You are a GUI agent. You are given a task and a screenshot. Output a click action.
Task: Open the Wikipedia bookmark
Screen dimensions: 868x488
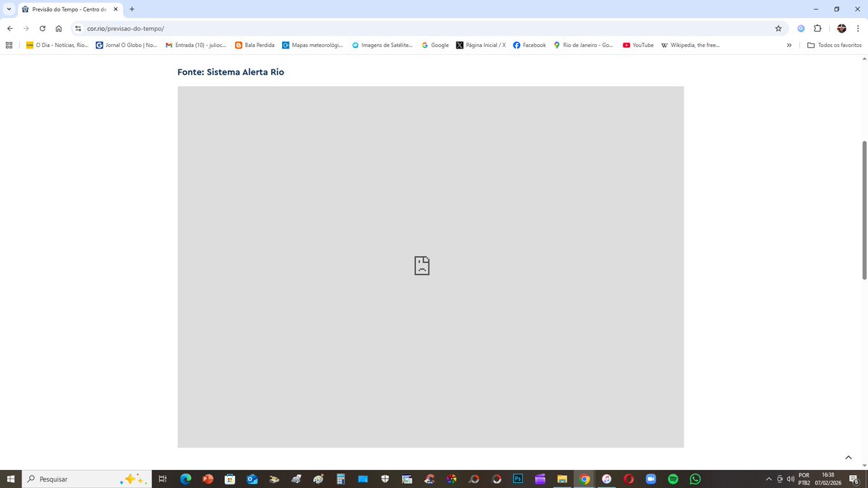point(690,45)
